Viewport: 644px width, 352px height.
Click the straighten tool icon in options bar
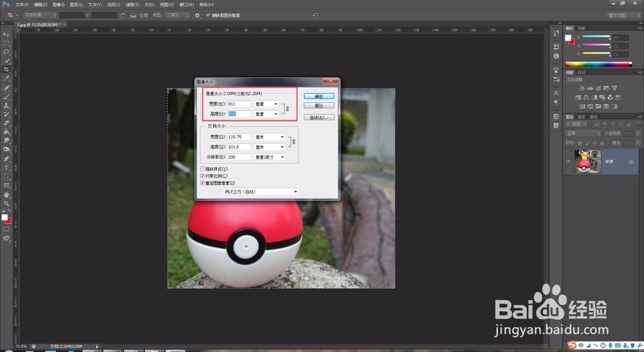coord(133,15)
